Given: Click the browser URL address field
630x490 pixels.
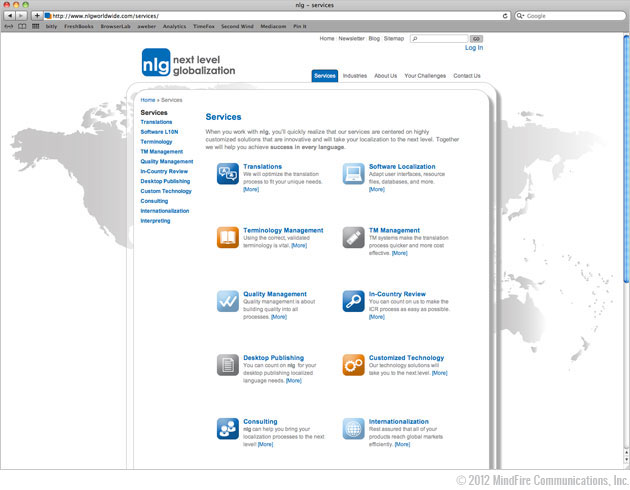Looking at the screenshot, I should [277, 16].
